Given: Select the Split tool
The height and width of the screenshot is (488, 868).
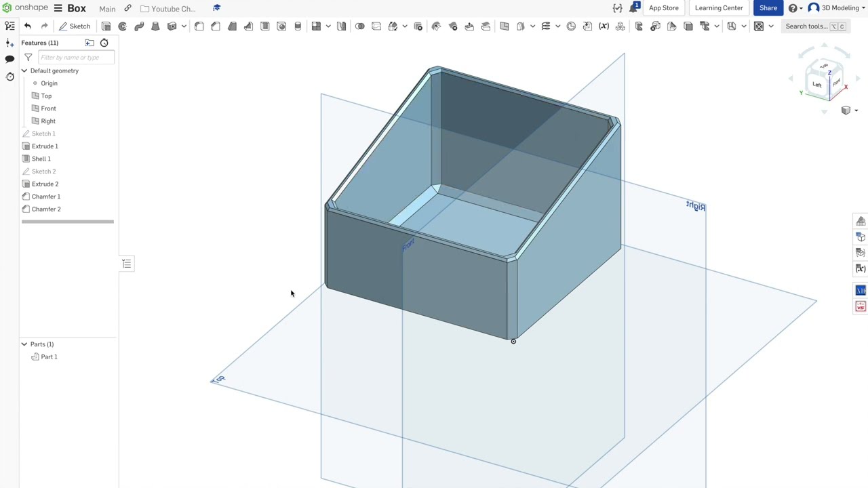Looking at the screenshot, I should (376, 26).
